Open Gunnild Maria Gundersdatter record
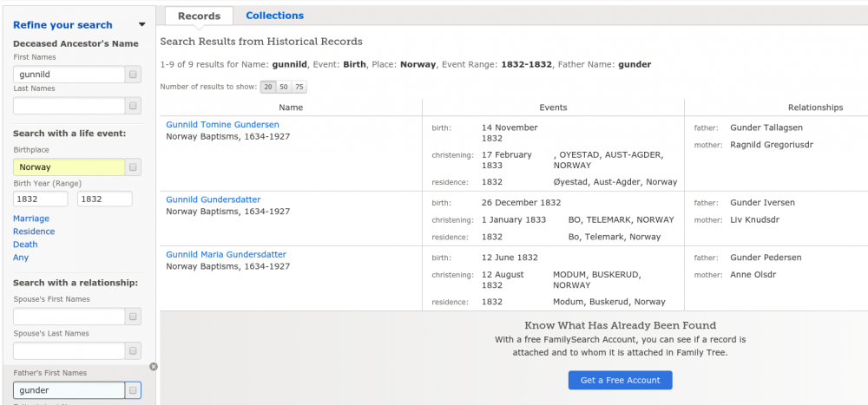Viewport: 868px width, 405px height. pyautogui.click(x=226, y=255)
